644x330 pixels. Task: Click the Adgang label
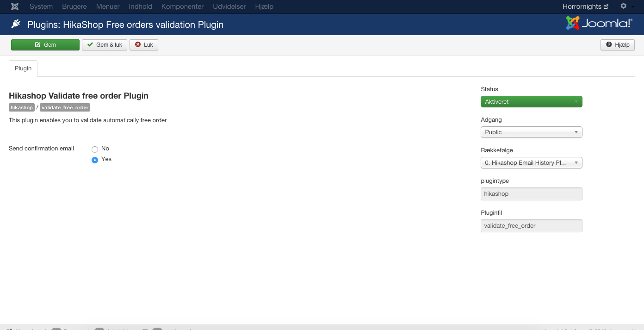tap(491, 120)
